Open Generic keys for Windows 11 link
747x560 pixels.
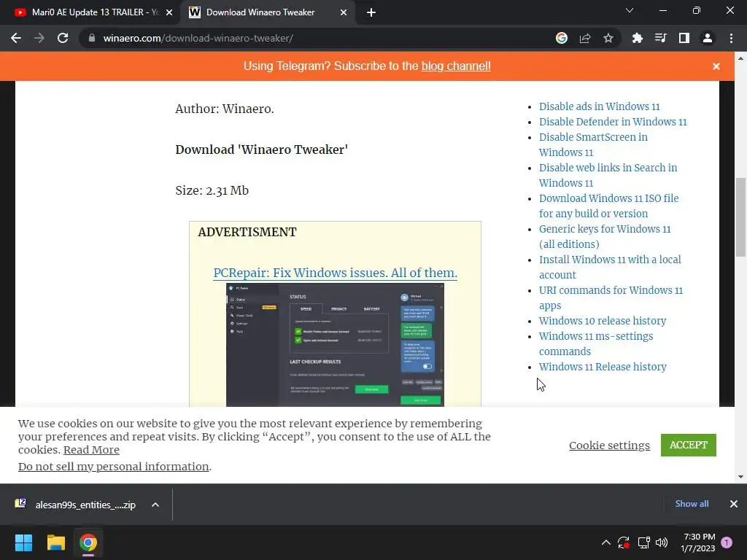(605, 237)
